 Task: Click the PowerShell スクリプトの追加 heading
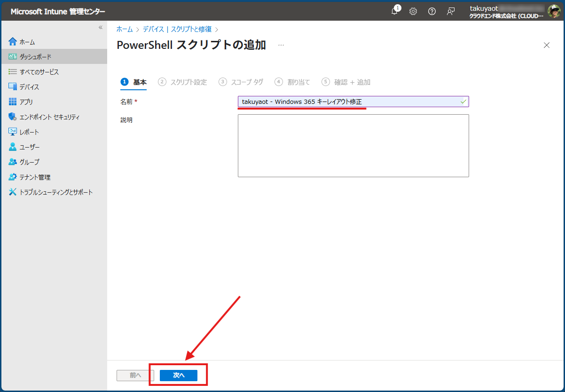[191, 45]
